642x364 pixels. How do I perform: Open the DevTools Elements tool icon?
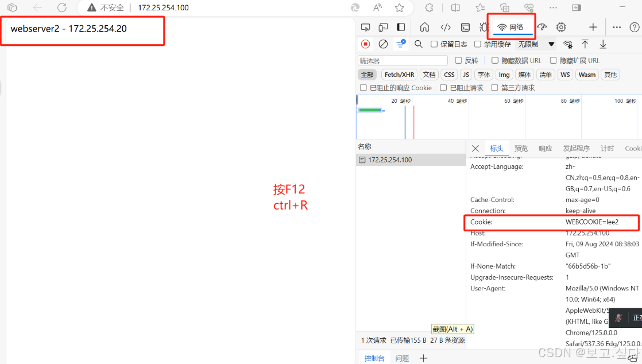(446, 27)
